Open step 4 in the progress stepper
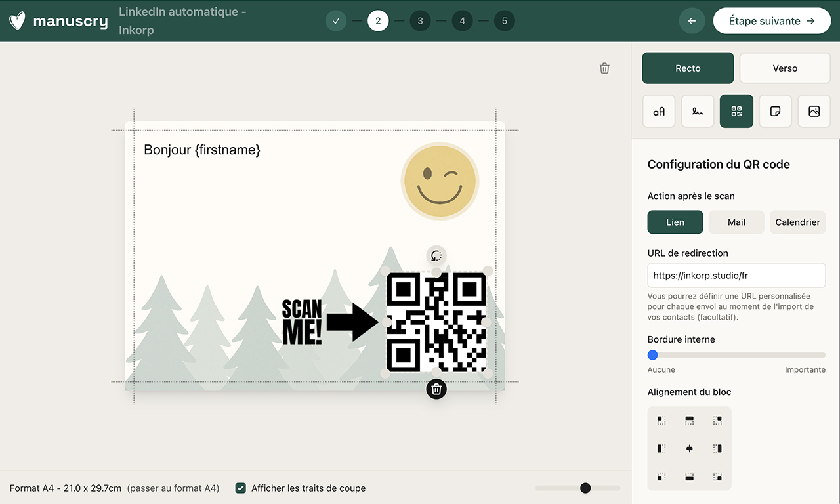 pyautogui.click(x=462, y=20)
